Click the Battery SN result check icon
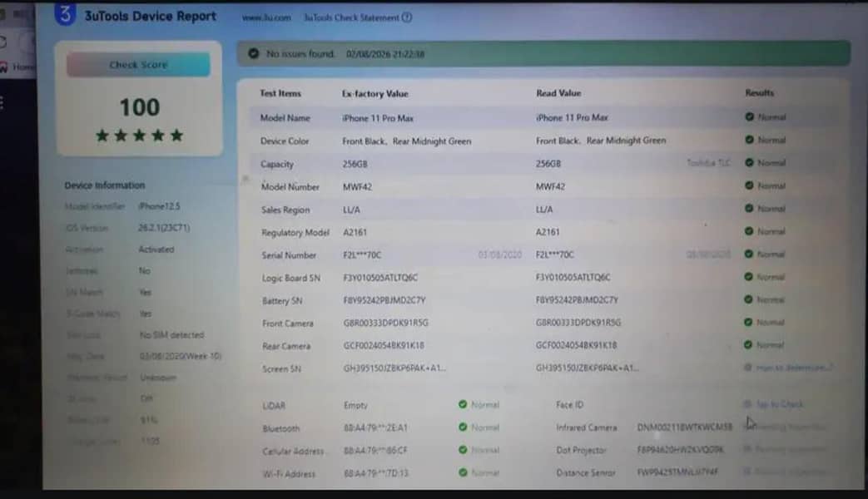This screenshot has height=499, width=868. coord(748,299)
